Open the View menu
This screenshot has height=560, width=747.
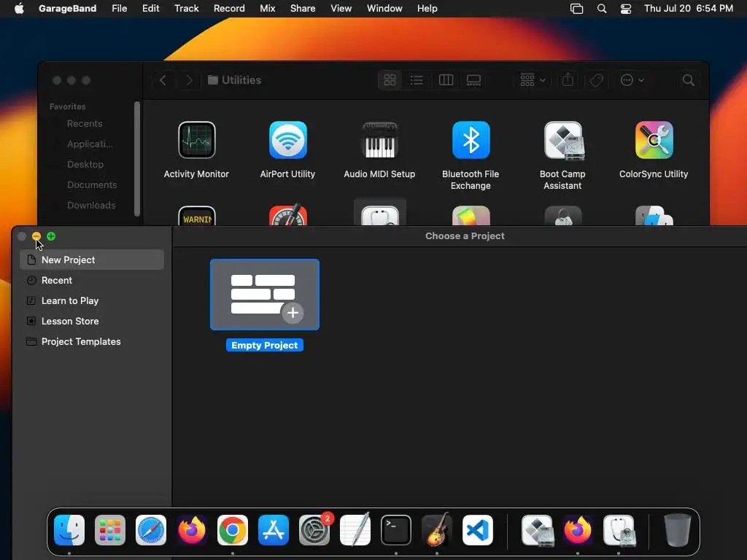341,9
